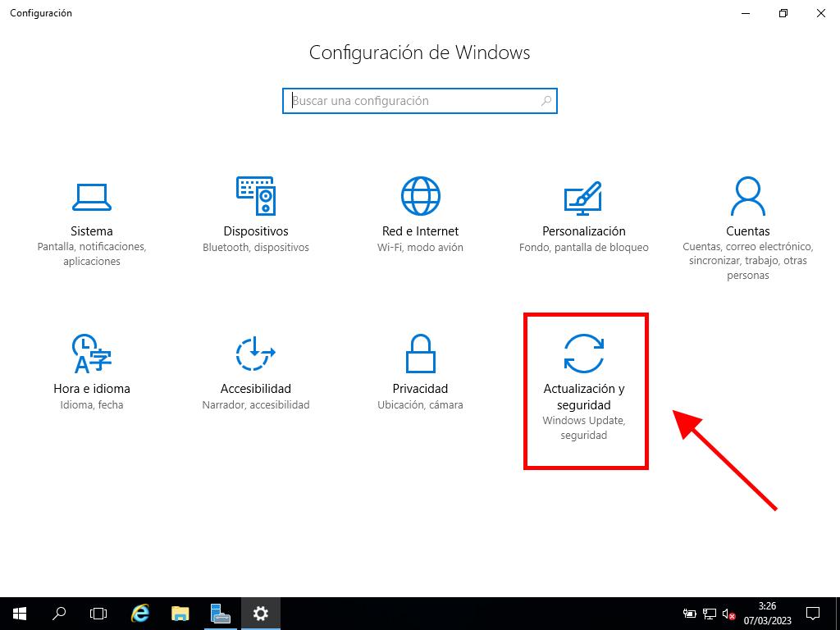The height and width of the screenshot is (630, 840).
Task: Open Personalización settings icon
Action: [583, 197]
